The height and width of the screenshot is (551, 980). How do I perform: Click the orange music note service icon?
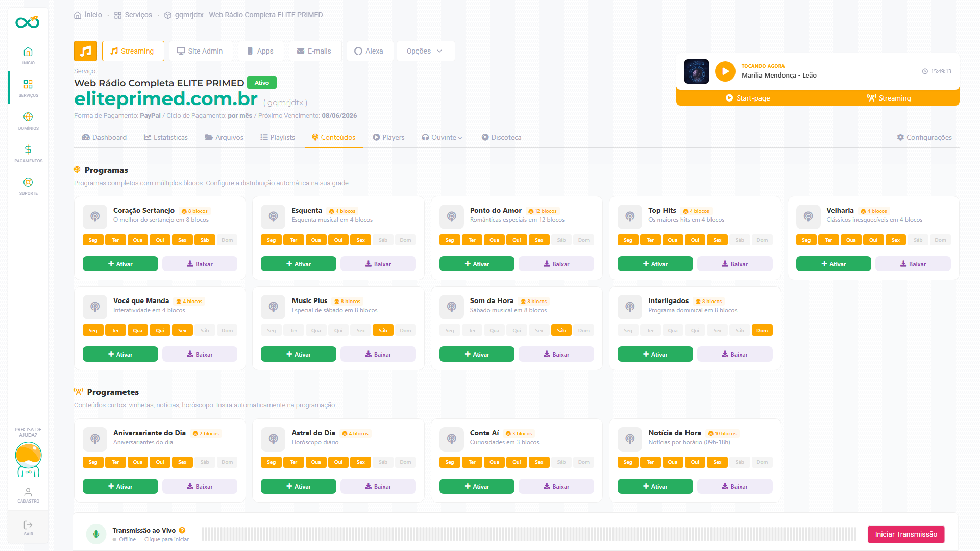pos(85,51)
